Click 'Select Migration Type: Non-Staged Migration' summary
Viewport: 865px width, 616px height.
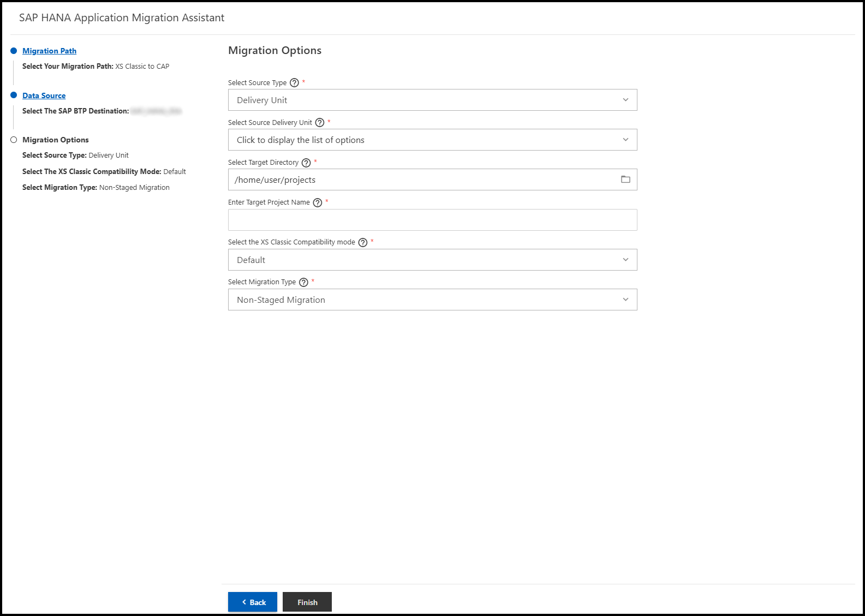pyautogui.click(x=96, y=188)
